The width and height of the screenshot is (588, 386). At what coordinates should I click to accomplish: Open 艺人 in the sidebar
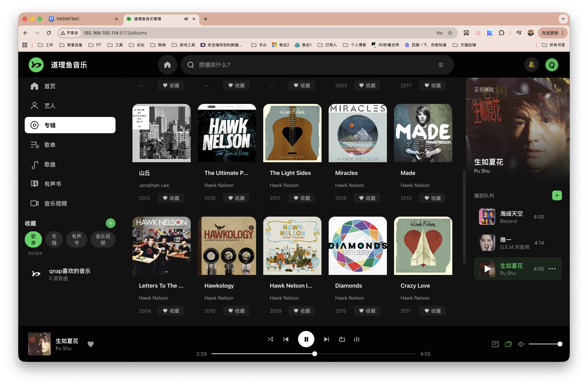coord(50,106)
